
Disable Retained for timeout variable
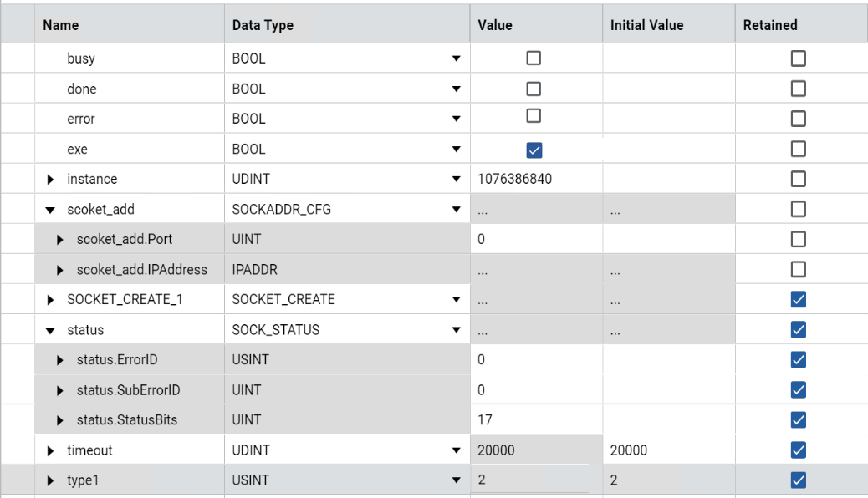pyautogui.click(x=799, y=450)
